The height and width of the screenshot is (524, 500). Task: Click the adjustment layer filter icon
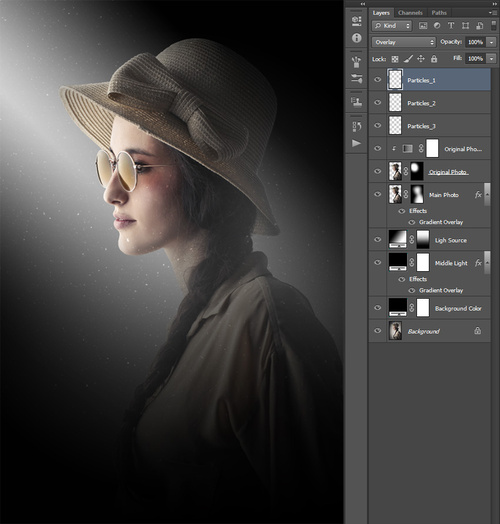tap(437, 26)
